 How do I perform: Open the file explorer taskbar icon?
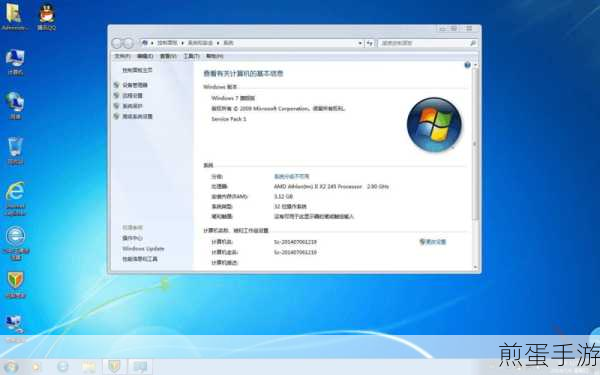tap(88, 367)
